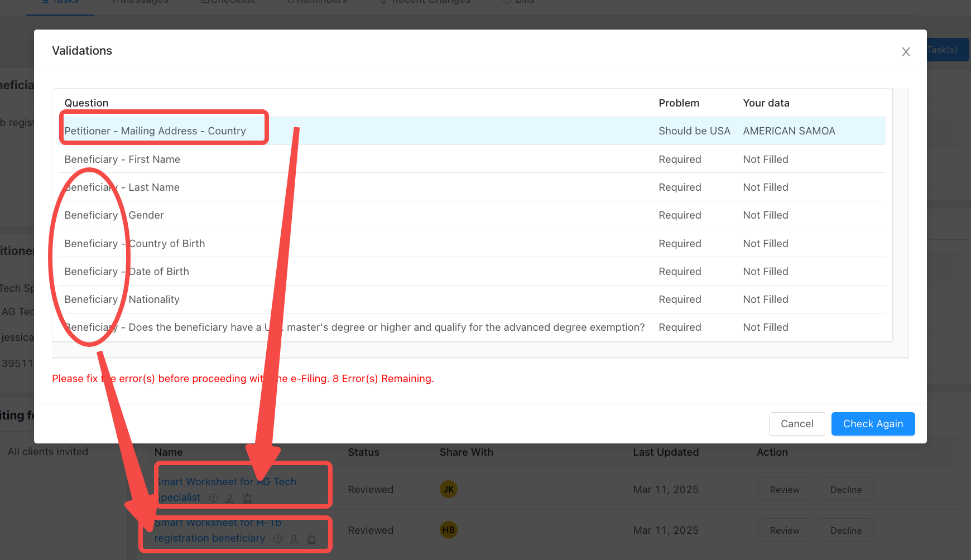Click the help icon beside AG Tech Specialist worksheet
Viewport: 971px width, 560px height.
click(213, 498)
